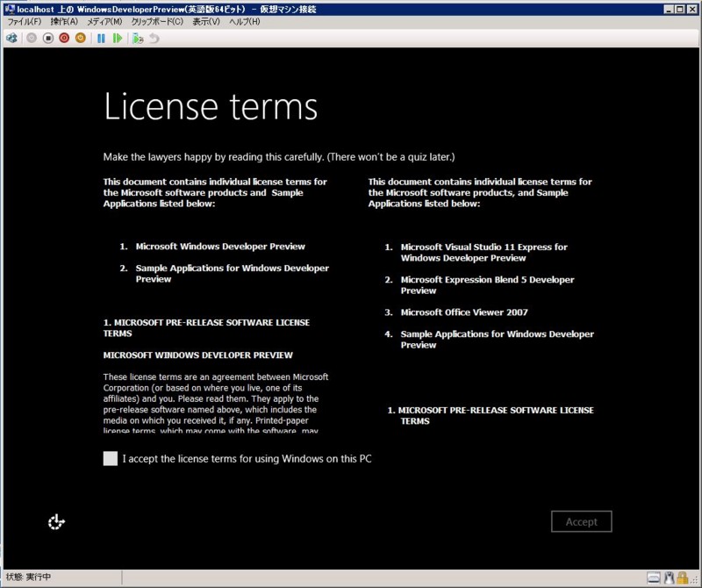Click the VM connection icon in the title bar
The image size is (702, 588).
10,9
